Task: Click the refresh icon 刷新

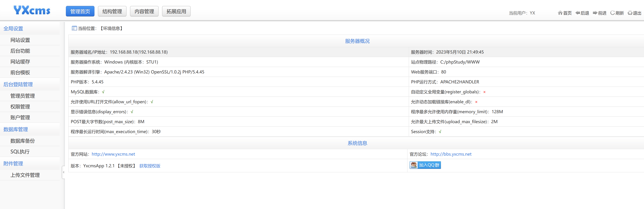Action: (x=612, y=13)
